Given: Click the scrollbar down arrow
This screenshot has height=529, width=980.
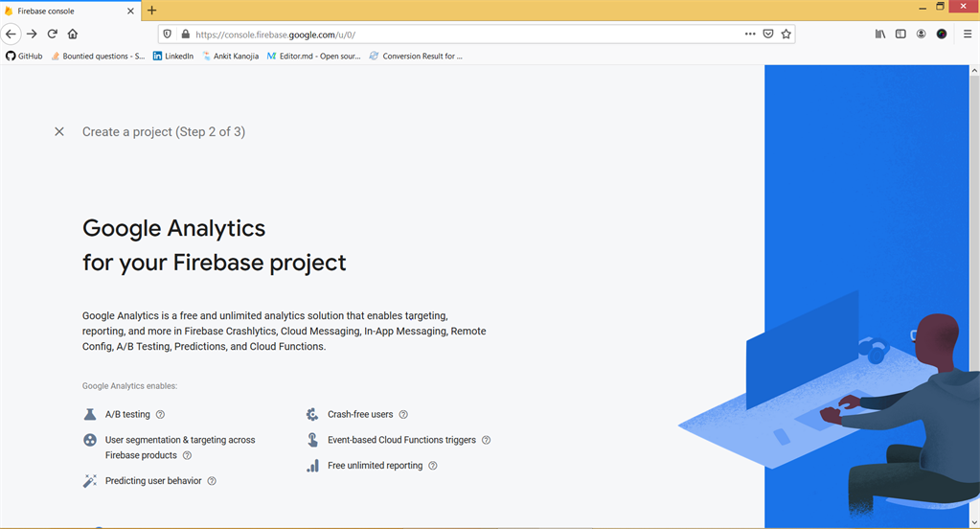Looking at the screenshot, I should [974, 522].
